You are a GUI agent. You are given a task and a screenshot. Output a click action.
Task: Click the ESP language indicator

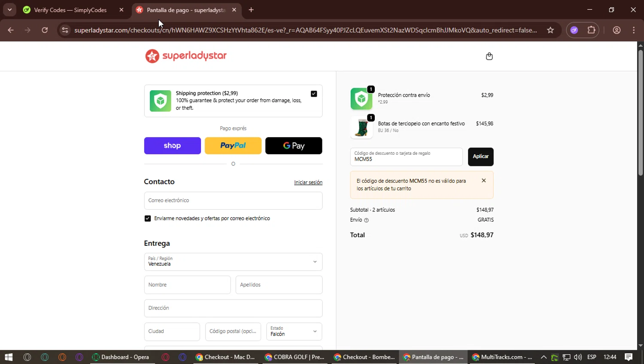tap(592, 357)
